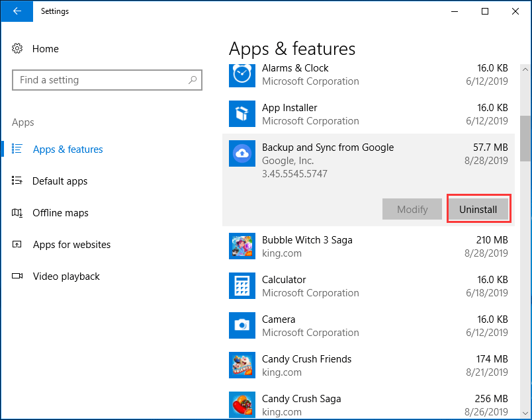
Task: Open Home settings via gear icon
Action: click(18, 49)
